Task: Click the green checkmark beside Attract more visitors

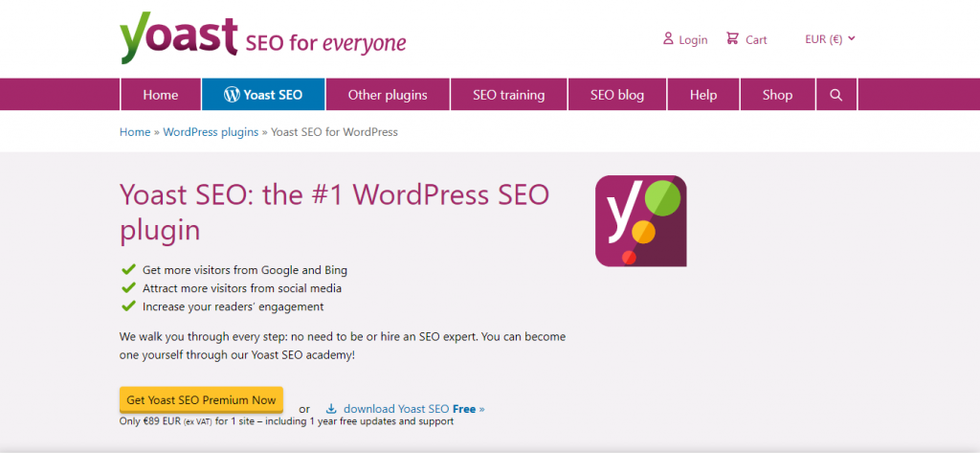Action: coord(128,288)
